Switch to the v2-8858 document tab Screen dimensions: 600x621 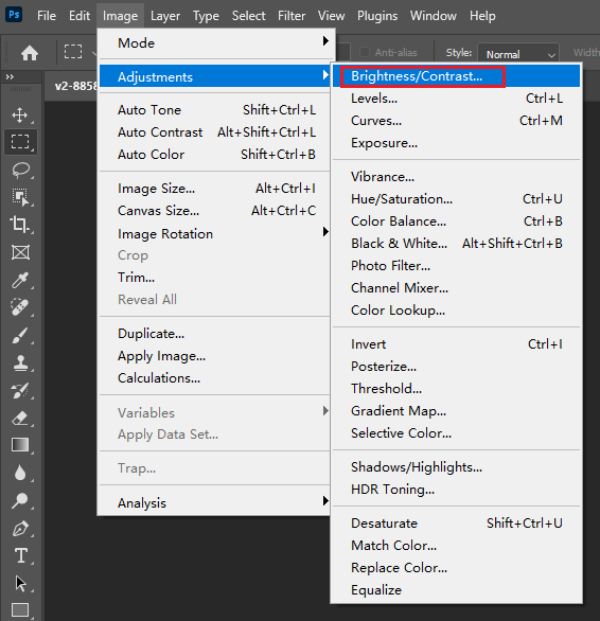[x=75, y=86]
